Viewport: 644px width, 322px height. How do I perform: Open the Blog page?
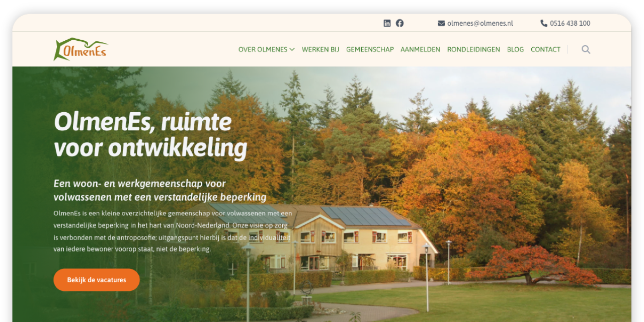pyautogui.click(x=515, y=49)
